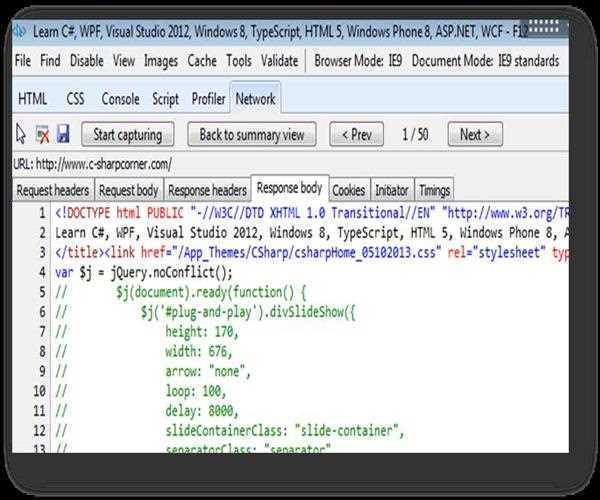This screenshot has width=600, height=500.
Task: Open the Images menu
Action: (160, 61)
